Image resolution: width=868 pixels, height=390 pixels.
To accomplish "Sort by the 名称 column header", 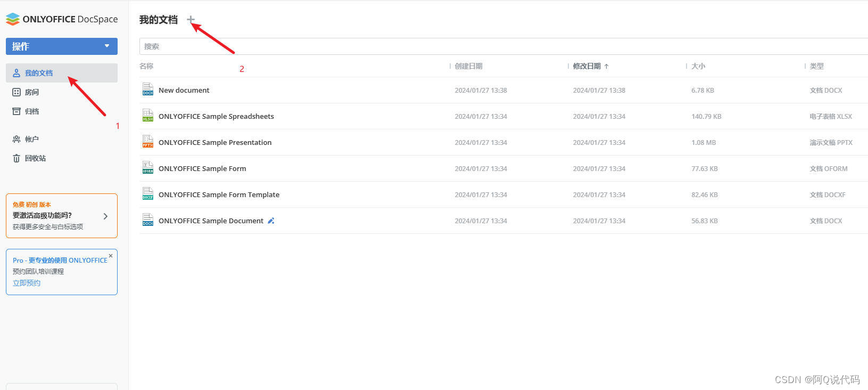I will (146, 66).
